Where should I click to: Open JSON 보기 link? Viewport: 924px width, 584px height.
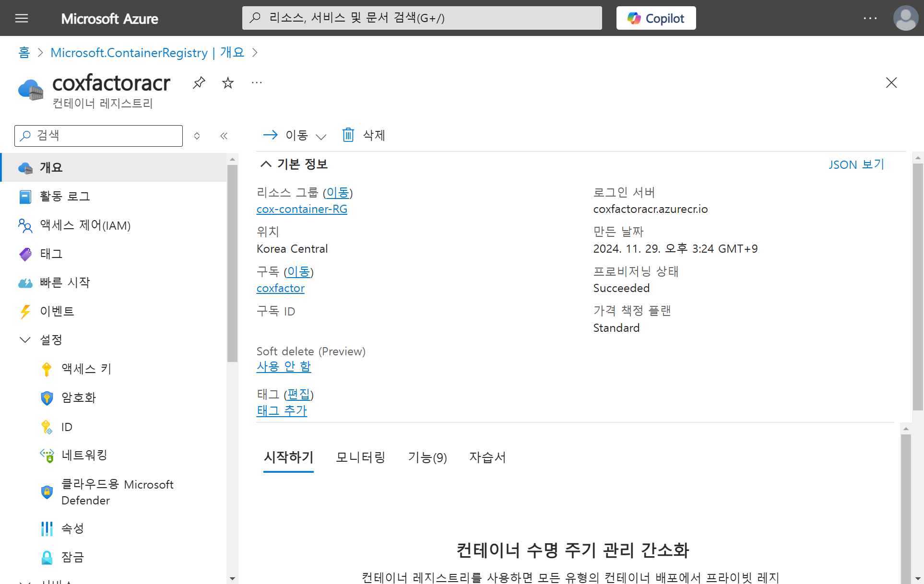[856, 164]
